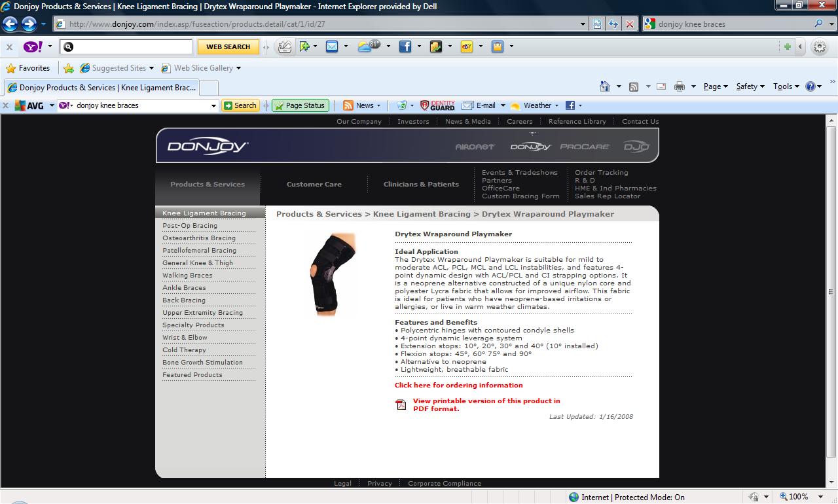Open Osteoarthritis Bracing in the sidebar

[x=199, y=238]
